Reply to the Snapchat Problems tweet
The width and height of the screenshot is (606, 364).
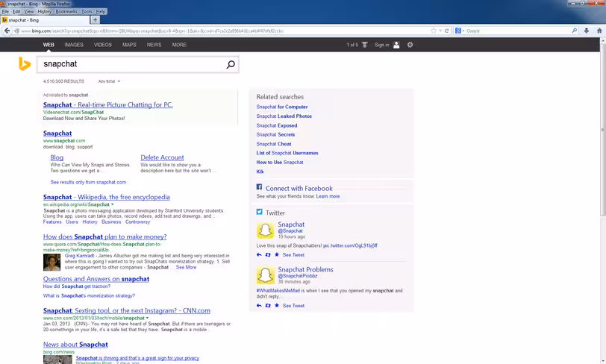click(x=259, y=306)
